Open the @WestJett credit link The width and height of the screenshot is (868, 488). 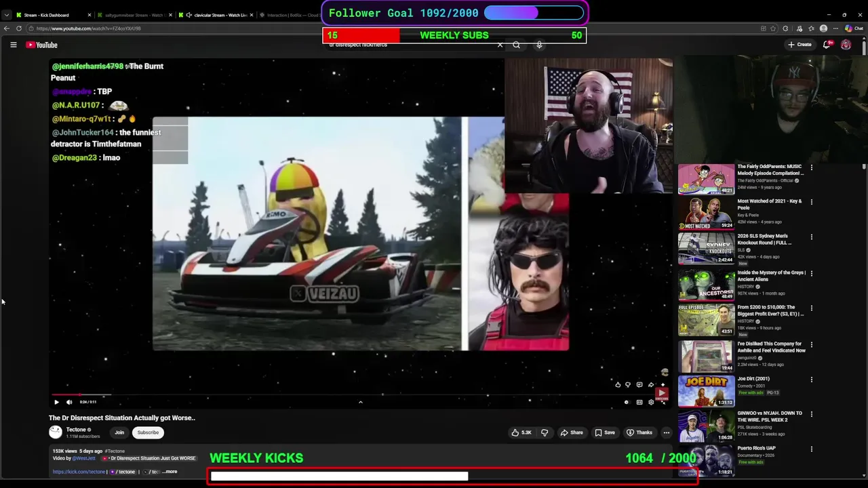tap(84, 458)
